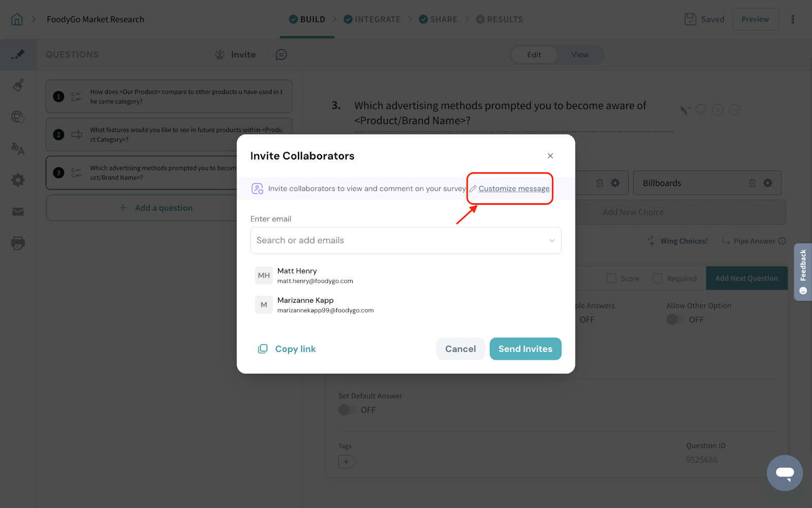Open the Customize message link
The height and width of the screenshot is (508, 812).
coord(514,188)
